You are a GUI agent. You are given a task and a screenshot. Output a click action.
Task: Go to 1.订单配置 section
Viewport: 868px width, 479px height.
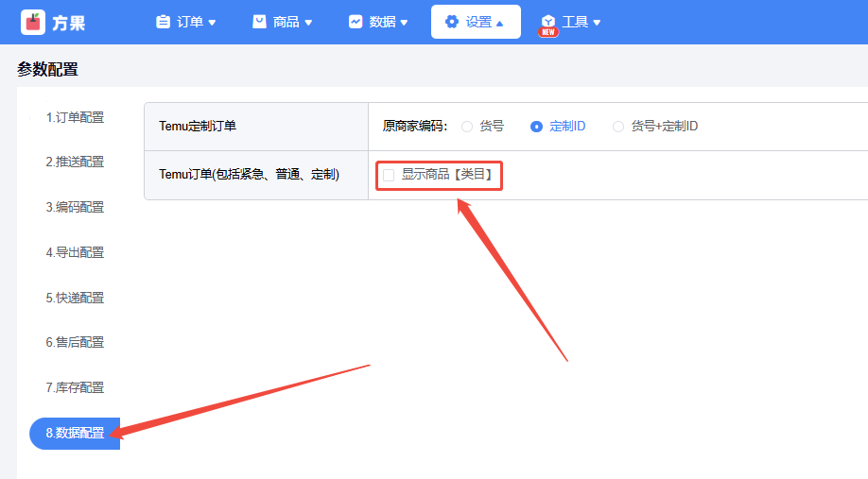pyautogui.click(x=75, y=117)
